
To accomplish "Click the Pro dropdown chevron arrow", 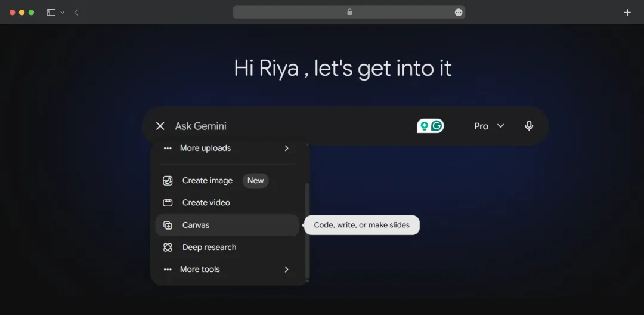I will click(501, 126).
